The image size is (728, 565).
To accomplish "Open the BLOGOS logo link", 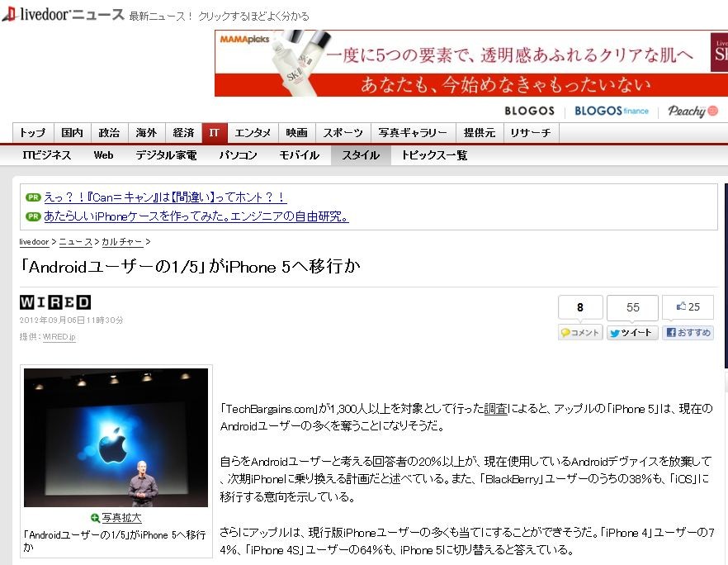I will pos(529,111).
